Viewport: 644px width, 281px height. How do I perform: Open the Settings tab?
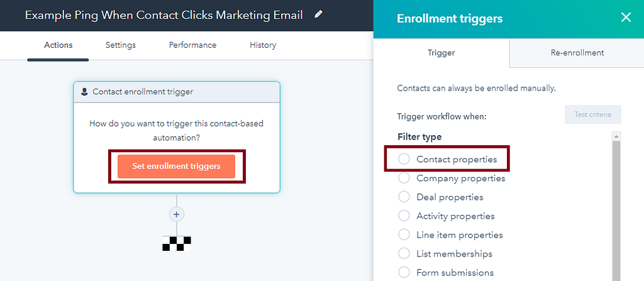coord(120,45)
